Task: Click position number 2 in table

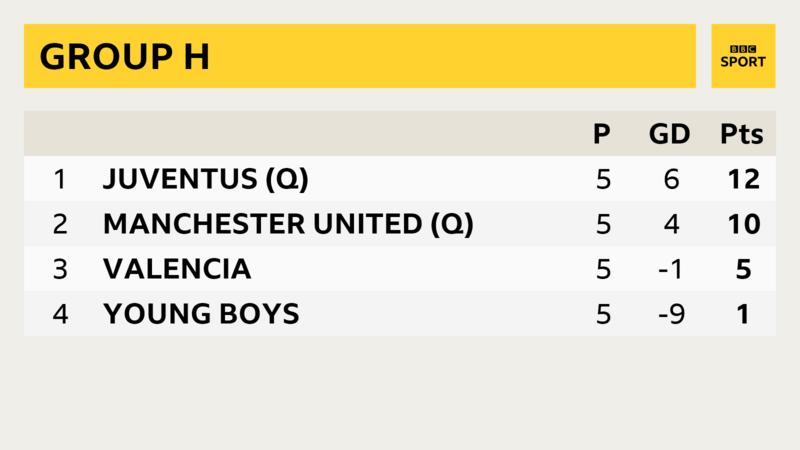Action: point(60,224)
